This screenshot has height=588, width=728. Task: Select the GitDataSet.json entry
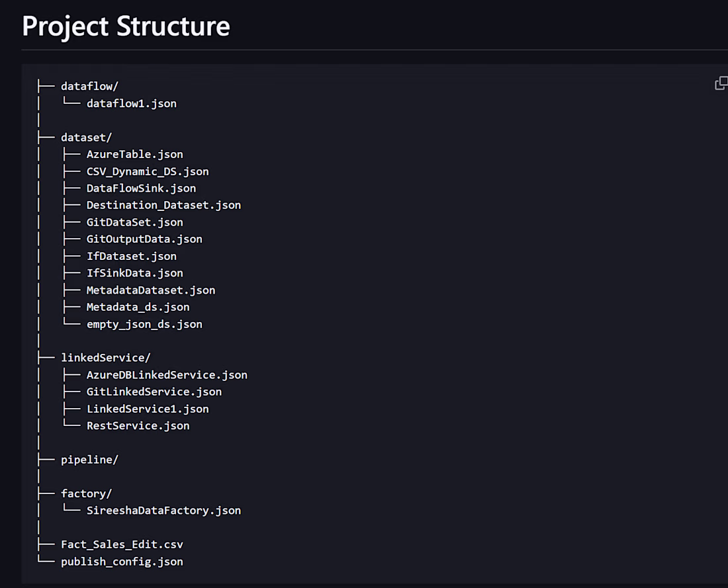pos(134,222)
